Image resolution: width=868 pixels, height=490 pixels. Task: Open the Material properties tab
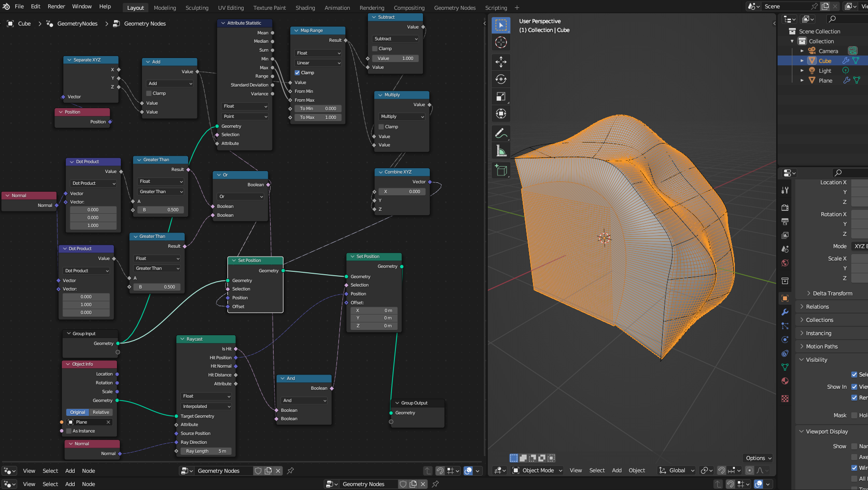785,381
